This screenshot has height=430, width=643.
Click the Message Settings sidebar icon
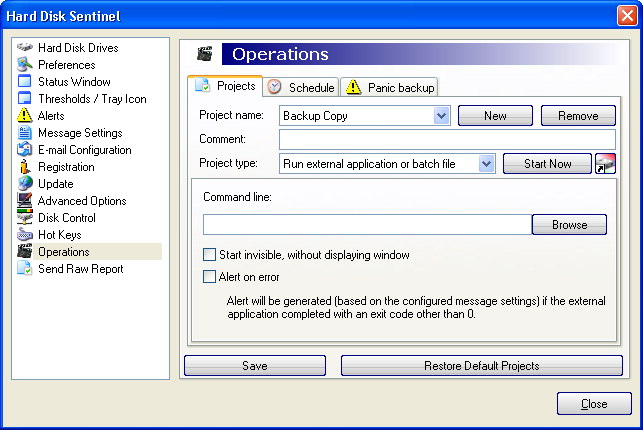point(25,133)
